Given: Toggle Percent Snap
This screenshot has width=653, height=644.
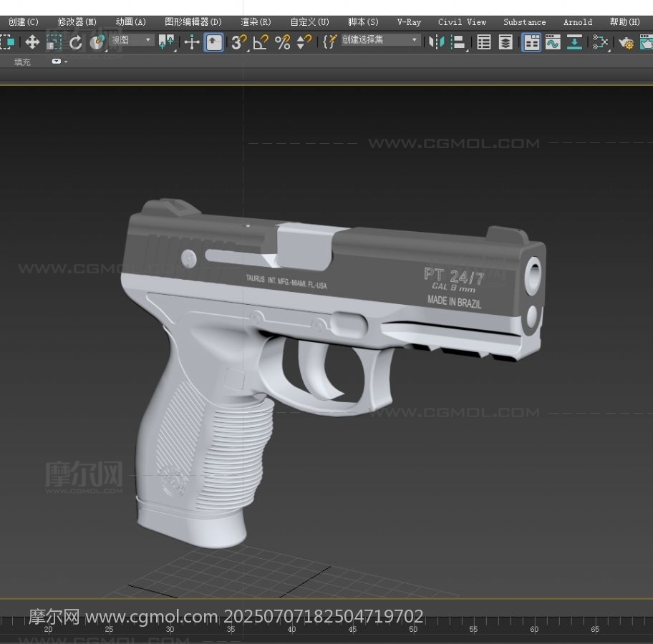Looking at the screenshot, I should pos(282,42).
